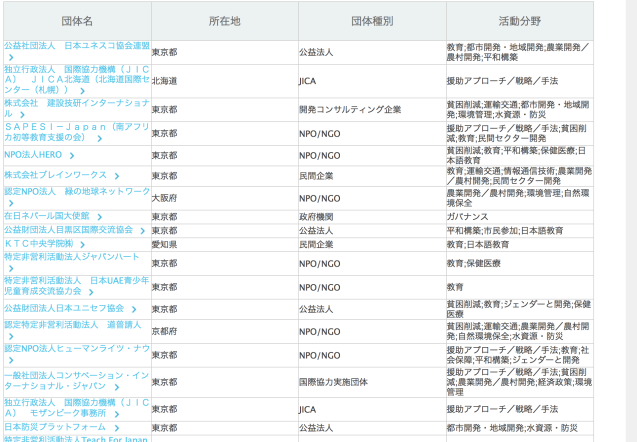637x442 pixels.
Task: Click arrow icon after 在日ネパール国大使館
Action: (100, 217)
